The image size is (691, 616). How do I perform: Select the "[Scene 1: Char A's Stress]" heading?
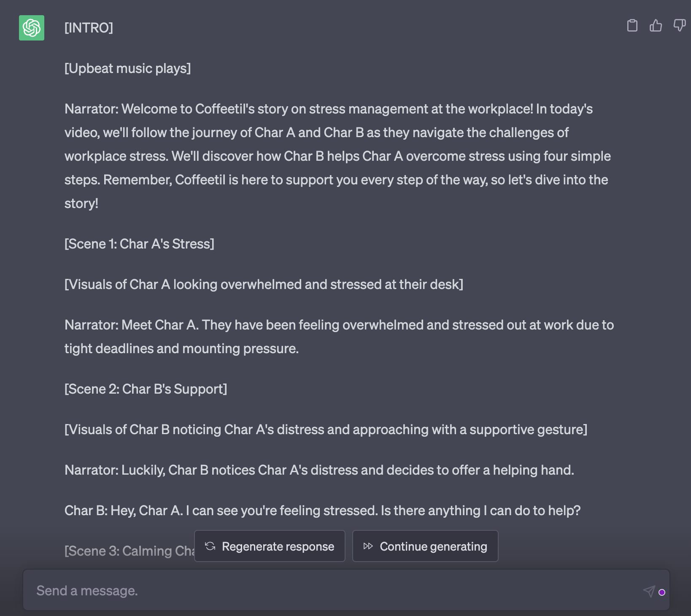[x=139, y=244]
